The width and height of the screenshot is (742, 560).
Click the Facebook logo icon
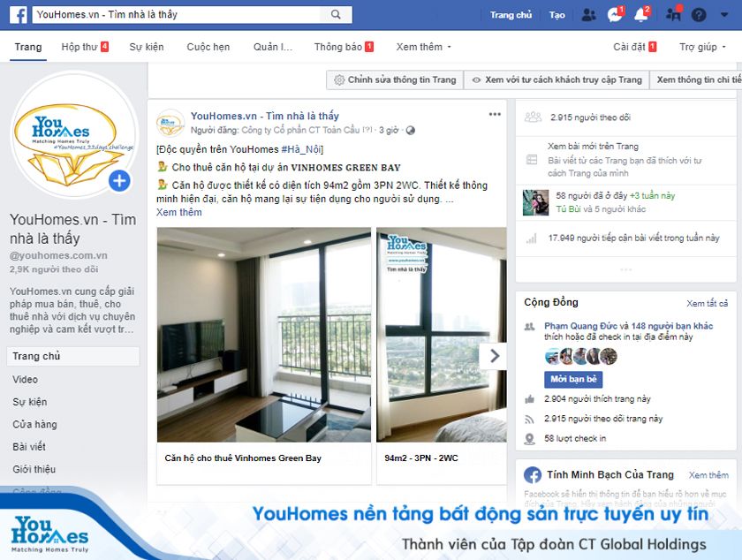pos(19,15)
